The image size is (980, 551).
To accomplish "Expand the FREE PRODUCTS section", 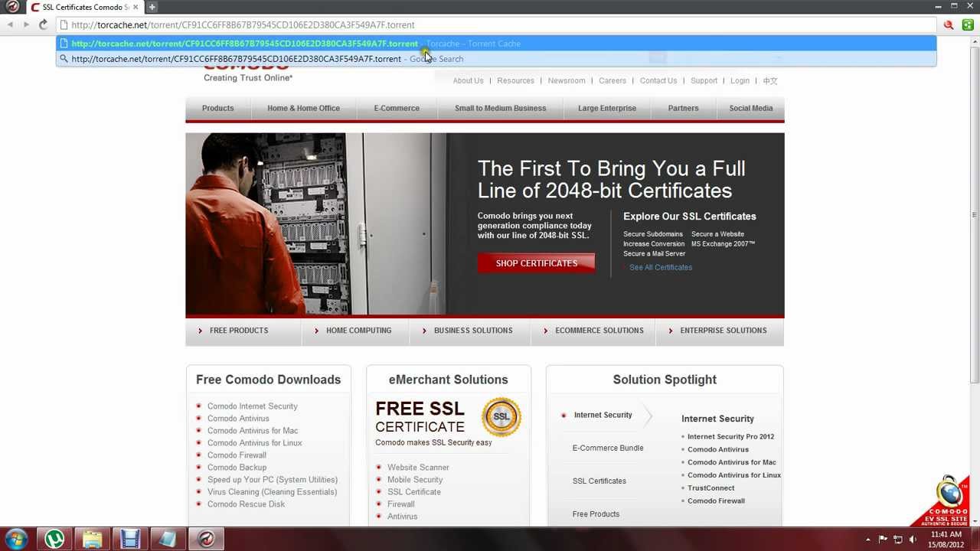I will 239,331.
